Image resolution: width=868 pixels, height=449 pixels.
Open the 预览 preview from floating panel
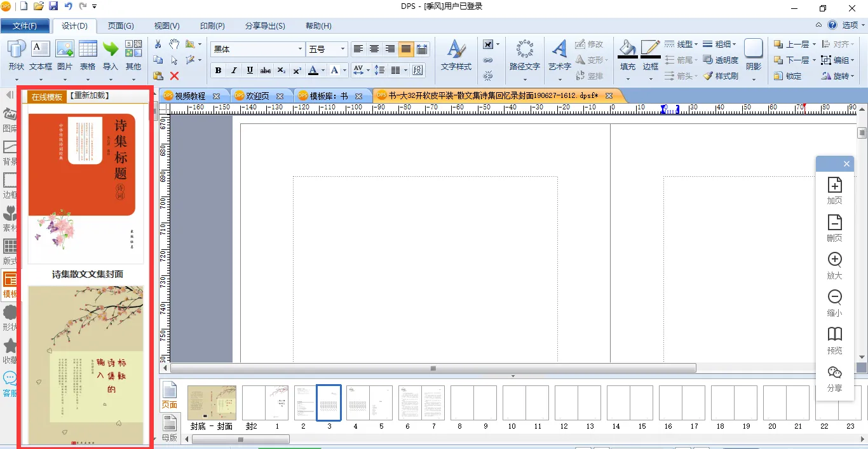pyautogui.click(x=834, y=340)
